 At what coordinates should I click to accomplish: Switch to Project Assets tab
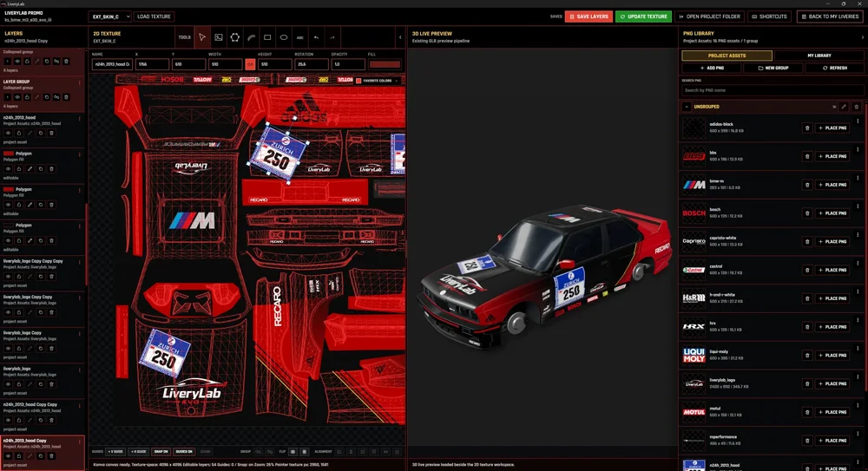[727, 56]
